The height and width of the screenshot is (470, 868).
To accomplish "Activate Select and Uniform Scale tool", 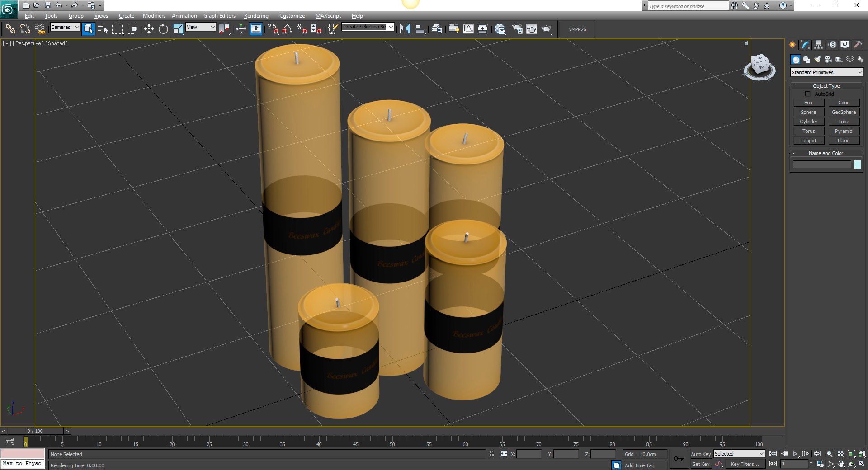I will pos(178,29).
